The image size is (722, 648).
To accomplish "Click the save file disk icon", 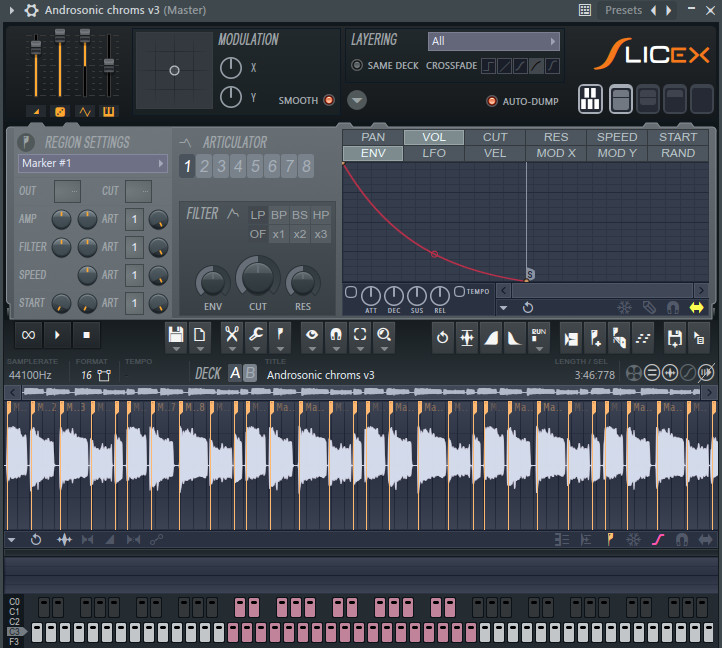I will coord(176,335).
